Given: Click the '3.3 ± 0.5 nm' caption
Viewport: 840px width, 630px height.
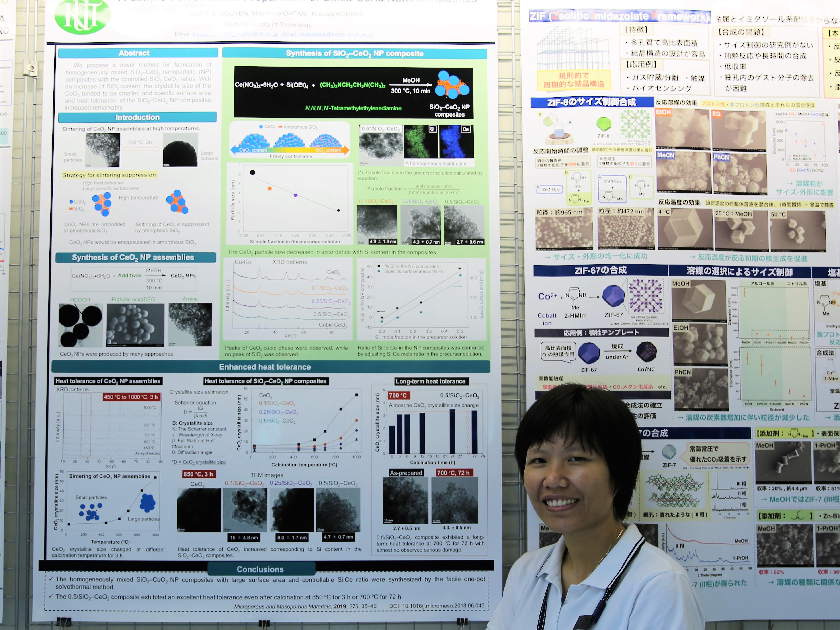Looking at the screenshot, I should point(457,528).
